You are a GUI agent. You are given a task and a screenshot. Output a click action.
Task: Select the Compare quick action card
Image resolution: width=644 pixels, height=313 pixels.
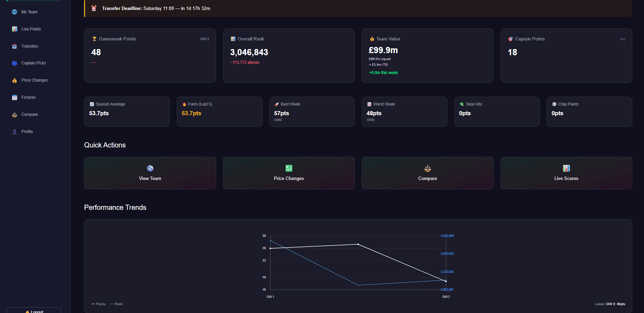pos(427,173)
